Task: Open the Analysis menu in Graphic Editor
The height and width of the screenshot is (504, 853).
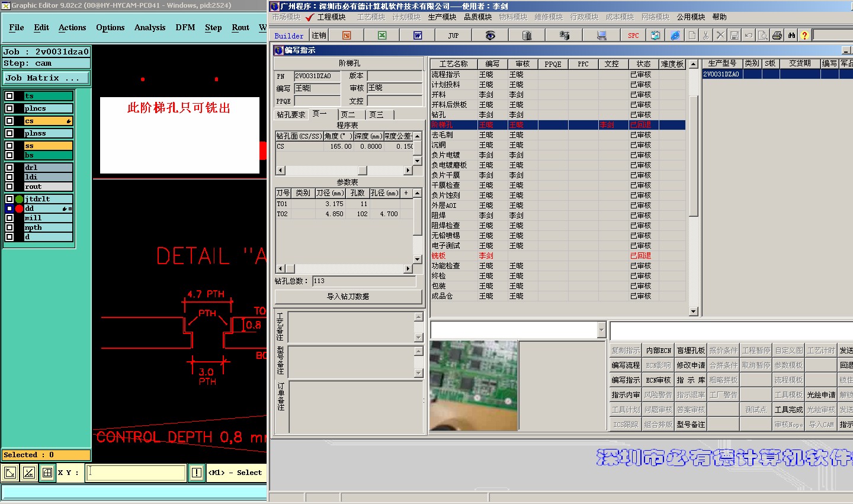Action: 150,27
